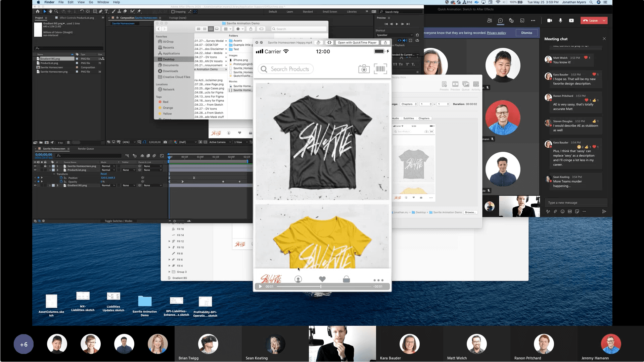Unlock the Savrite Homescreen.png layer

[45, 166]
